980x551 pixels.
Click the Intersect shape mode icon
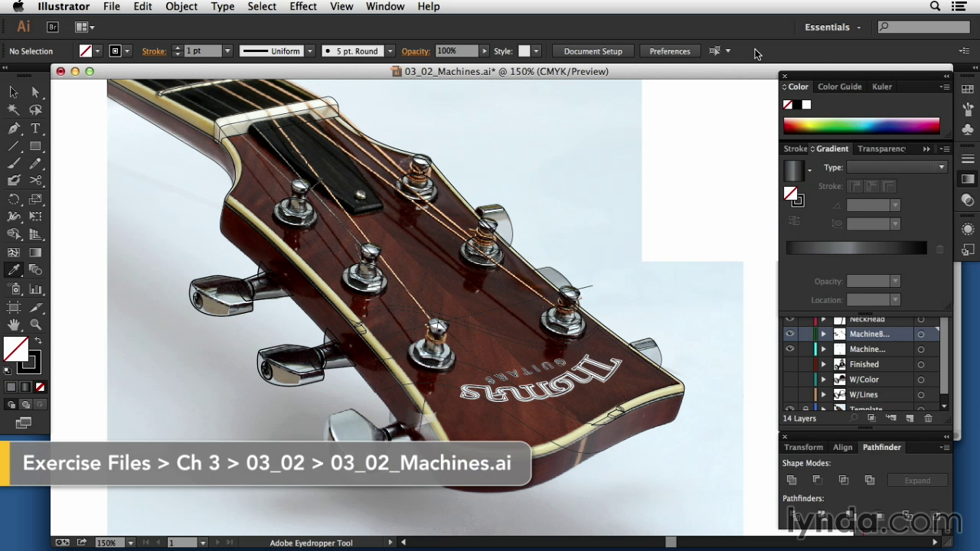844,481
